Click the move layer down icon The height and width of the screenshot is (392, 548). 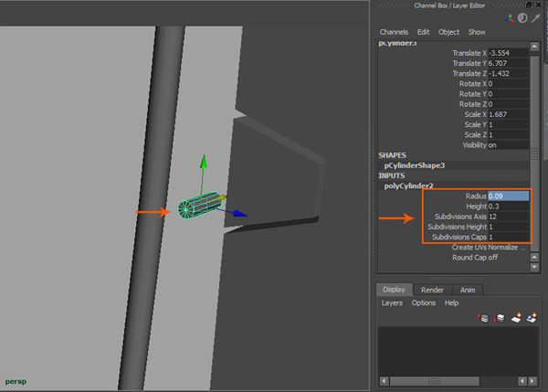click(500, 317)
